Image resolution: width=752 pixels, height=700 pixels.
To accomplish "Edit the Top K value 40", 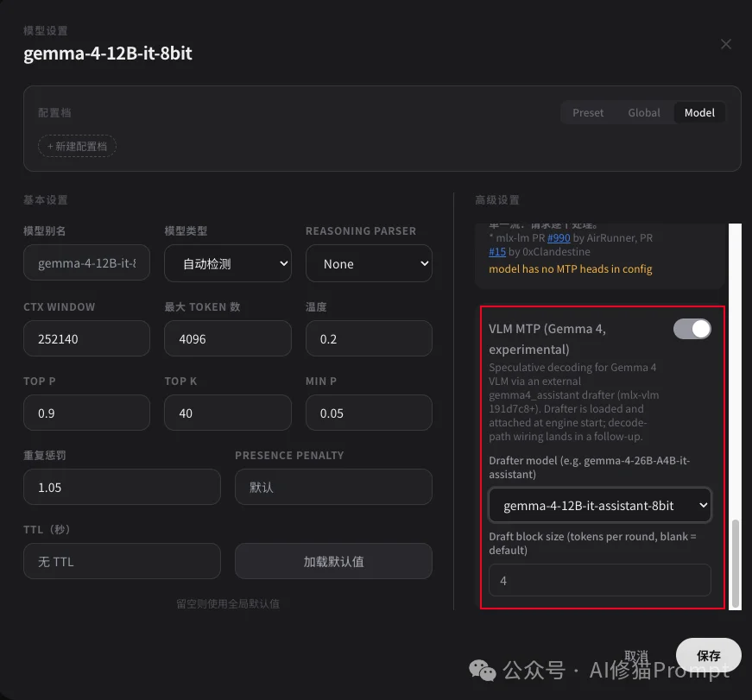I will click(x=228, y=413).
